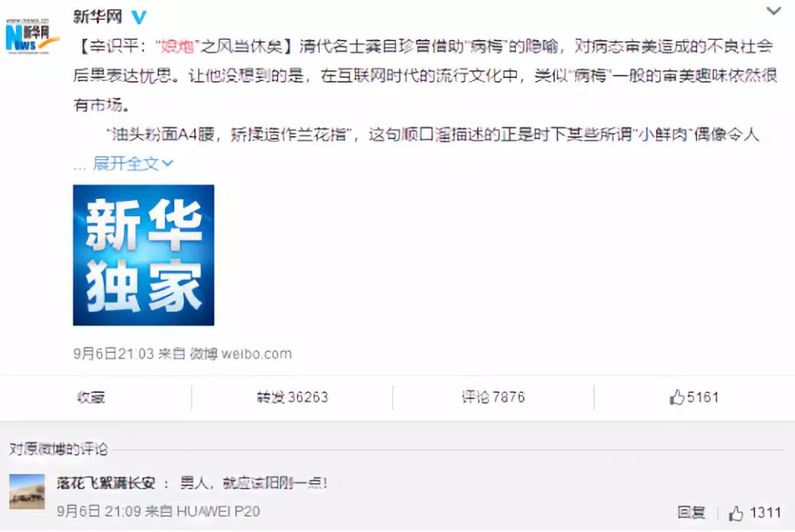The height and width of the screenshot is (532, 795).
Task: Click the 对原微博的评论 section header
Action: (x=59, y=449)
